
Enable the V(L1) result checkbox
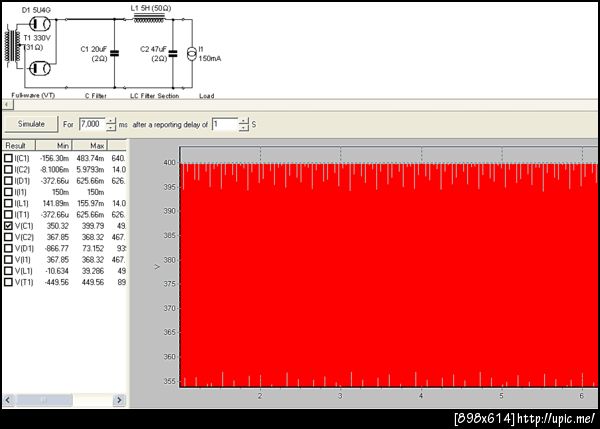[8, 271]
